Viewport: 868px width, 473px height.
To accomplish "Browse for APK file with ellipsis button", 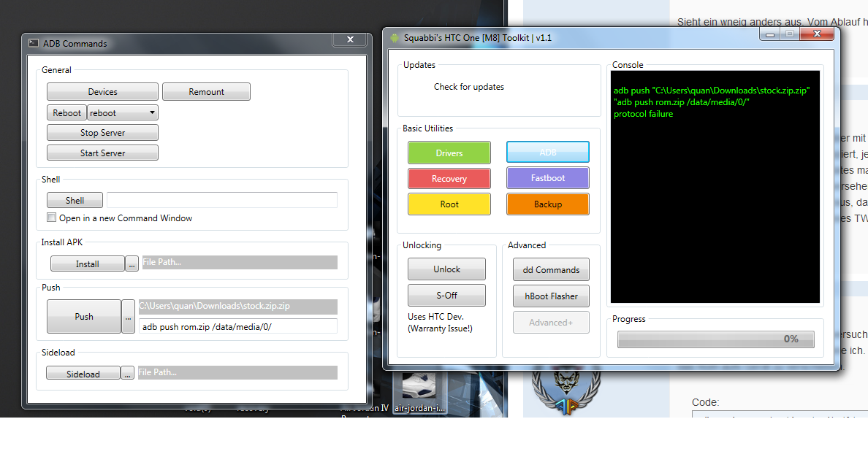I will 132,264.
